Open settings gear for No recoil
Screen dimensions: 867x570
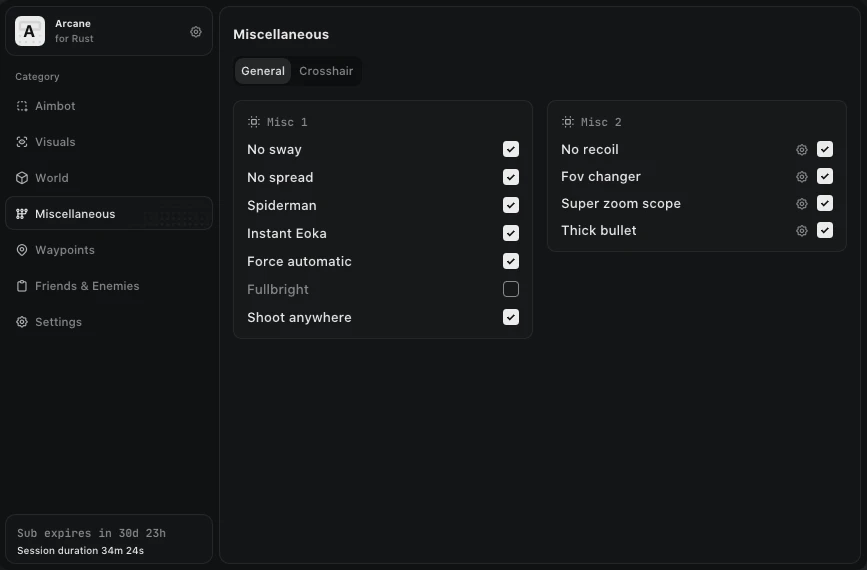tap(802, 149)
